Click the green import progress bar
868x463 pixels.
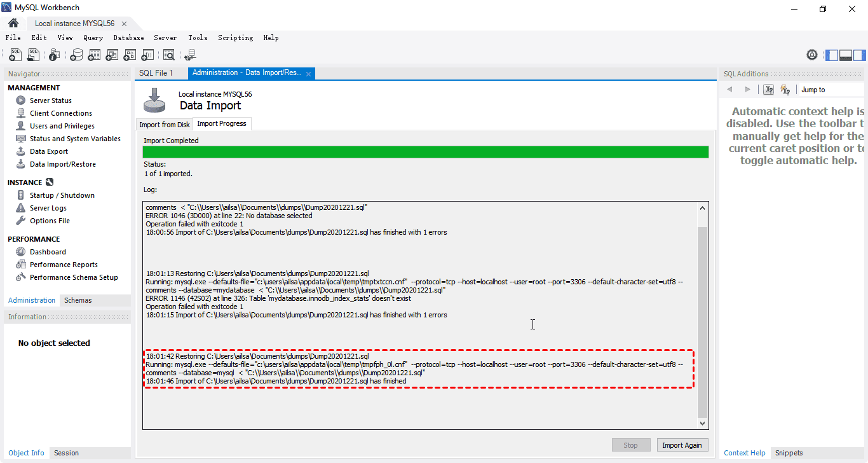pyautogui.click(x=426, y=152)
